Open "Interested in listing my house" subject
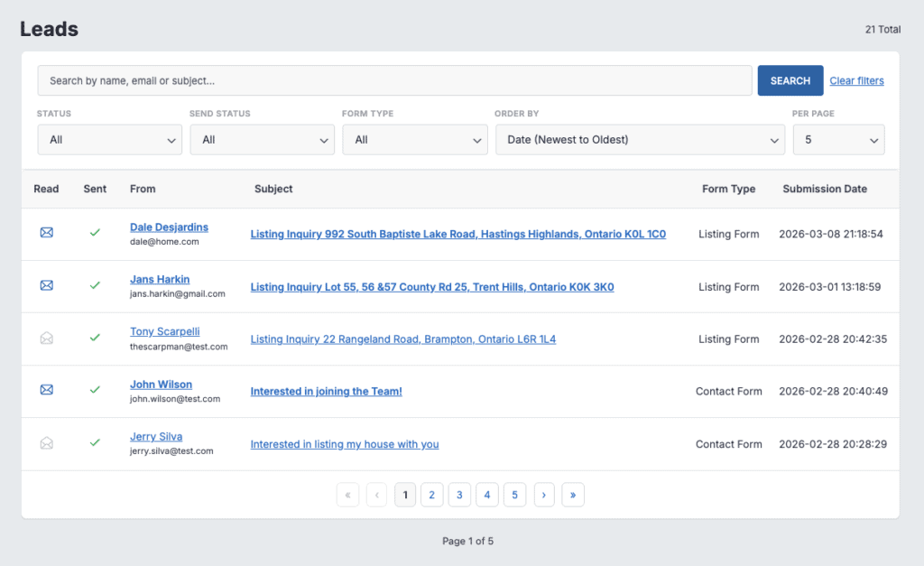Image resolution: width=924 pixels, height=566 pixels. [345, 444]
